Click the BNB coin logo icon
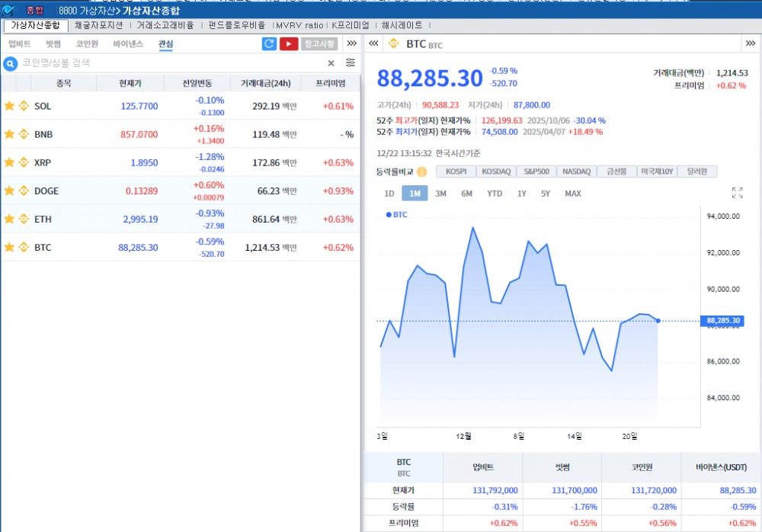This screenshot has height=532, width=762. [x=22, y=134]
